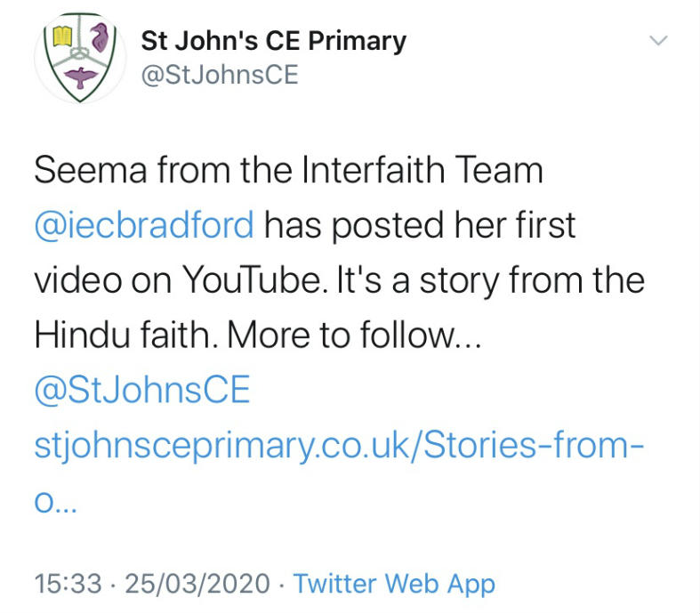
Task: Click the "Hindu faith. More to follow..." line
Action: point(258,335)
